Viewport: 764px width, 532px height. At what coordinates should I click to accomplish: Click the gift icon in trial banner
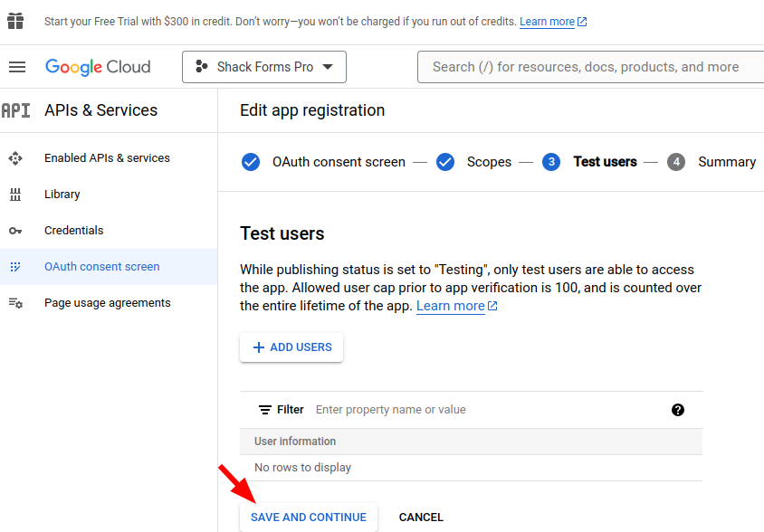pyautogui.click(x=15, y=21)
